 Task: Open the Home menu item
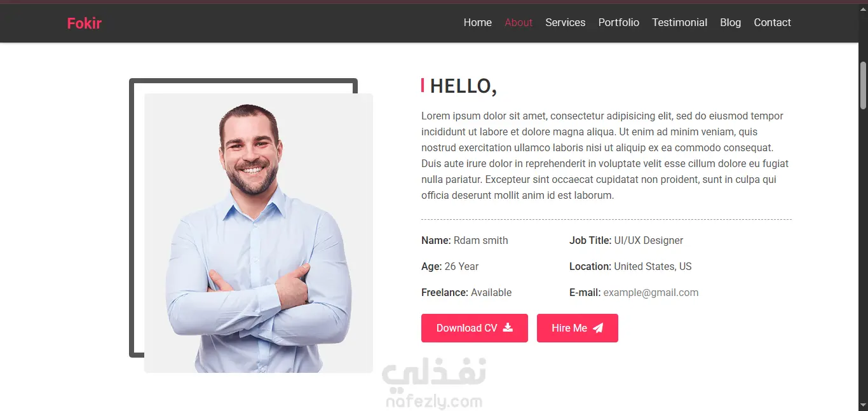coord(478,22)
